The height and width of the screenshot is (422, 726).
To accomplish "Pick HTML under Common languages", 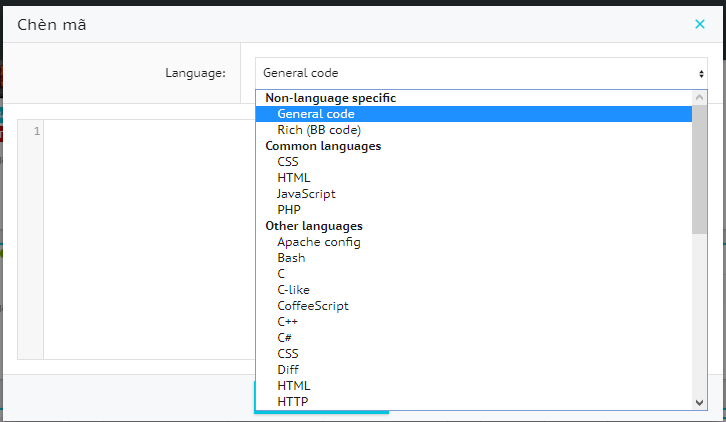I will (x=294, y=178).
